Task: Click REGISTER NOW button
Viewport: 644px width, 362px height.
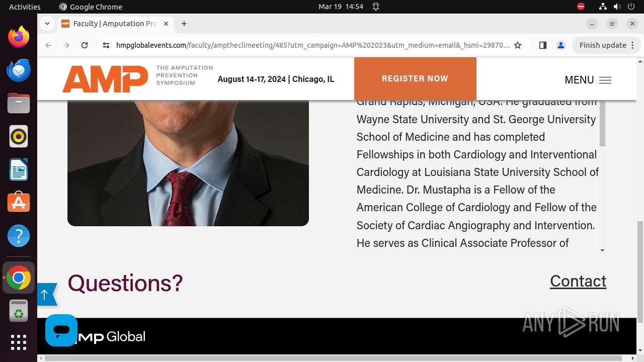Action: [415, 78]
